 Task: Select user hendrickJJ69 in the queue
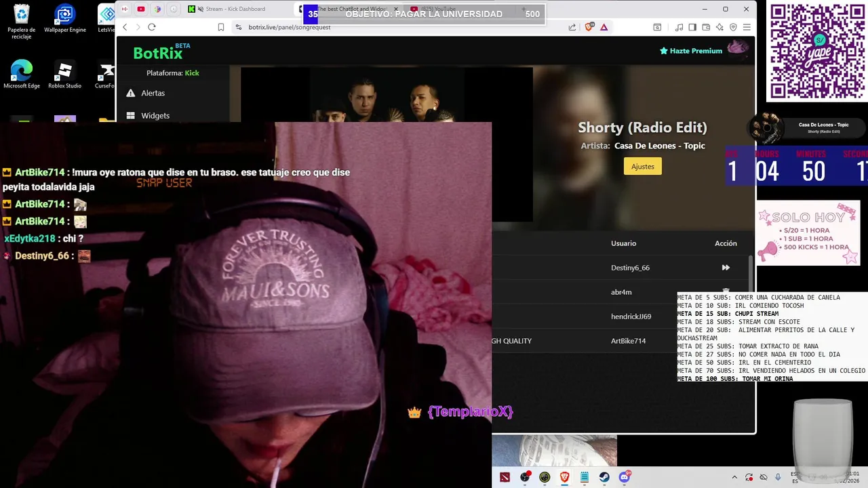click(631, 317)
